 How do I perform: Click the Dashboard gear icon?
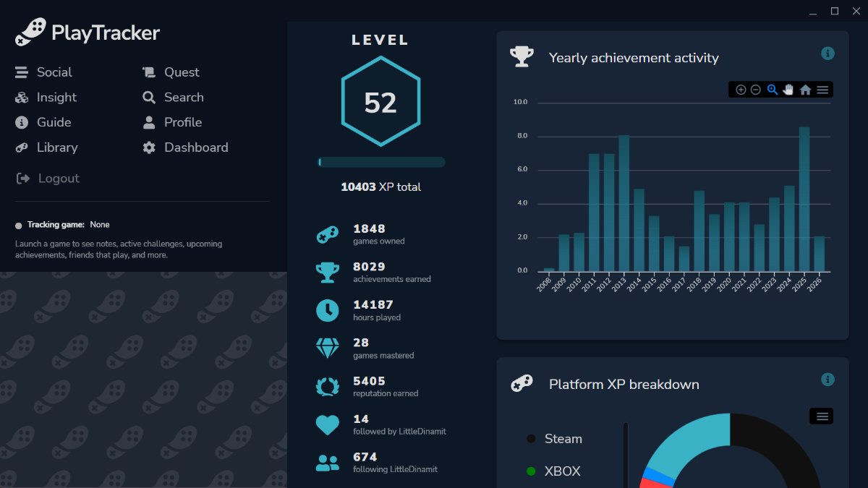[149, 147]
